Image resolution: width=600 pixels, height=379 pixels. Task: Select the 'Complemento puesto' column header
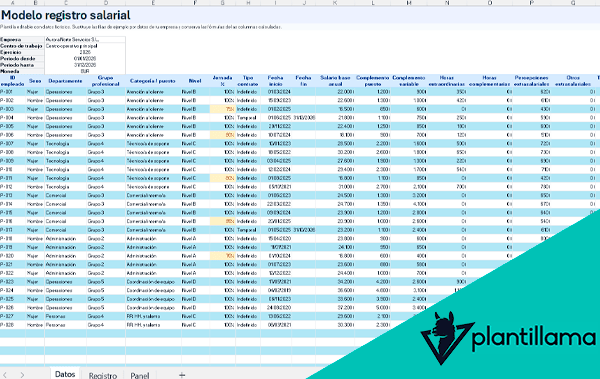(x=373, y=81)
